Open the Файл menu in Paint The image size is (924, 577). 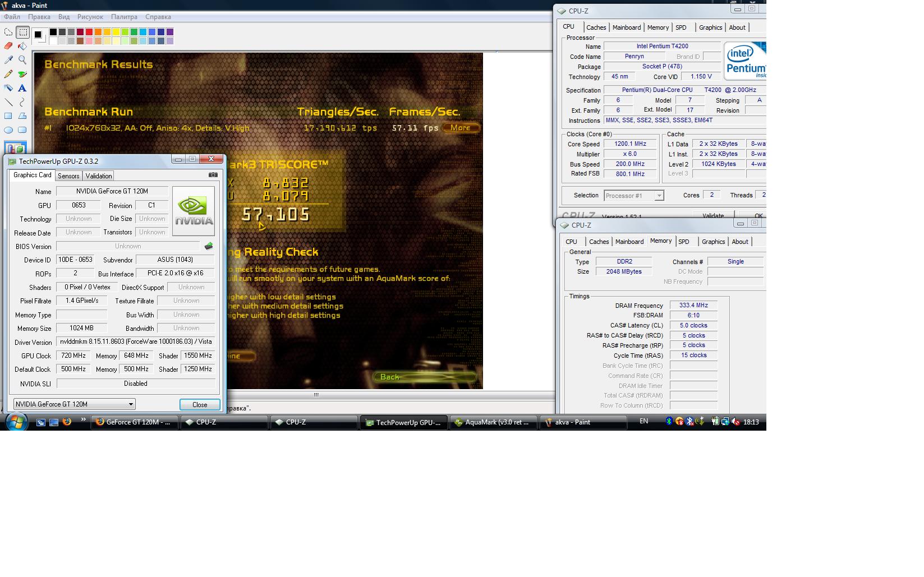point(12,17)
